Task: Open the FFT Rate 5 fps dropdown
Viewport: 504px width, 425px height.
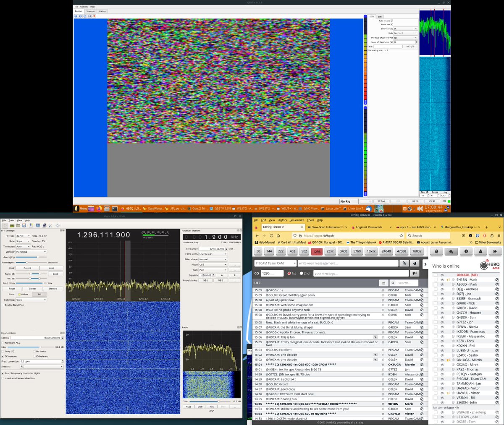Action: (x=23, y=241)
